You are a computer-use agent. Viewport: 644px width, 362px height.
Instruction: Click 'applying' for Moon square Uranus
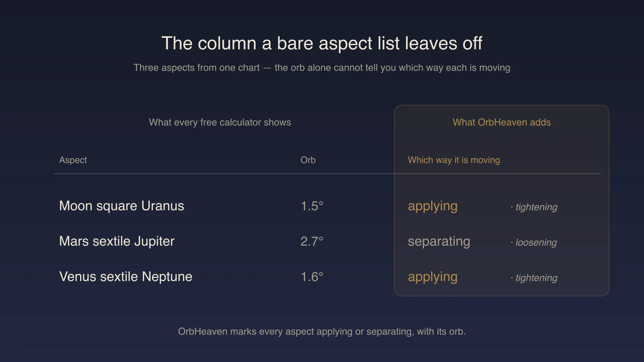click(x=433, y=206)
